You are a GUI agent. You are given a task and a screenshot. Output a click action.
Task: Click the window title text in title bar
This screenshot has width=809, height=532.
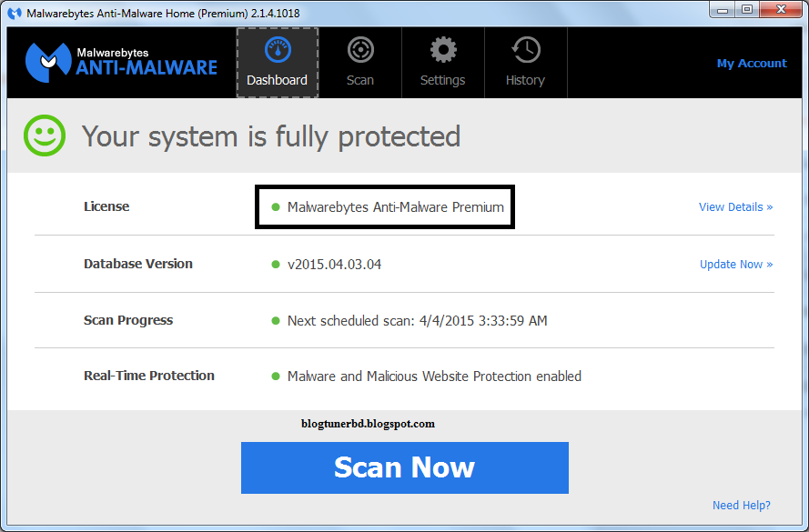click(x=163, y=14)
